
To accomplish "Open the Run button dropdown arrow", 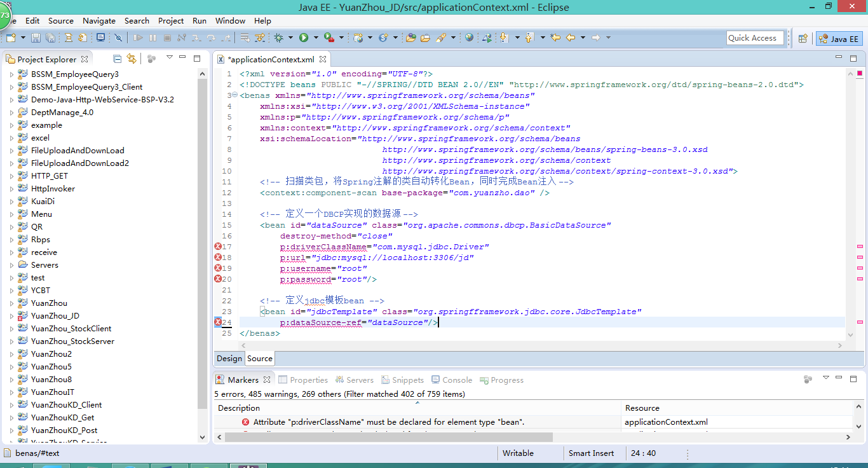I will pos(315,38).
